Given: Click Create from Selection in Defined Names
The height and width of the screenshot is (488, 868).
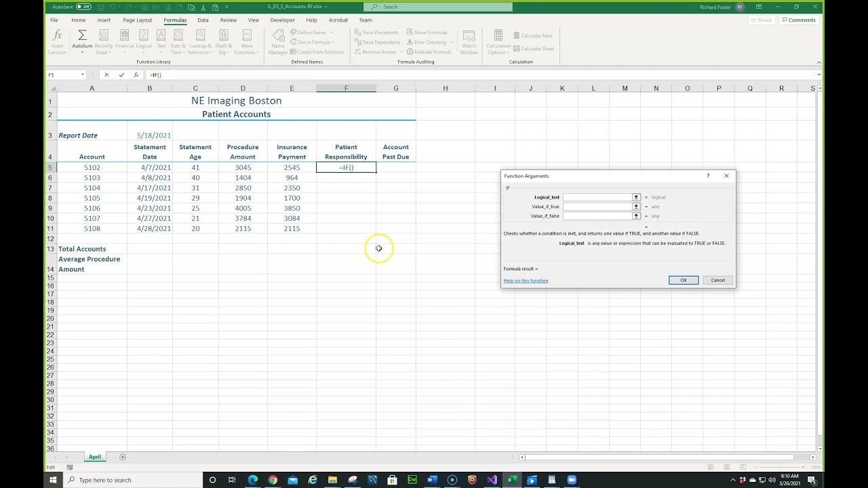Looking at the screenshot, I should (317, 52).
